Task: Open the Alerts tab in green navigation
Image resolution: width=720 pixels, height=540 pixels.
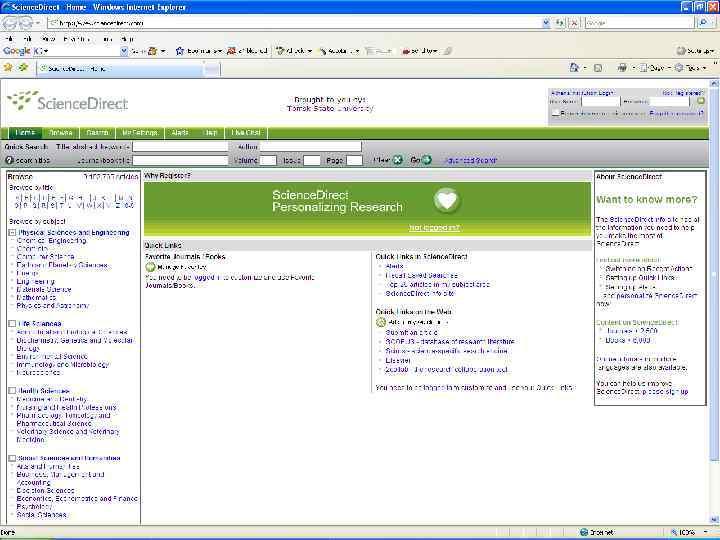Action: (x=180, y=133)
